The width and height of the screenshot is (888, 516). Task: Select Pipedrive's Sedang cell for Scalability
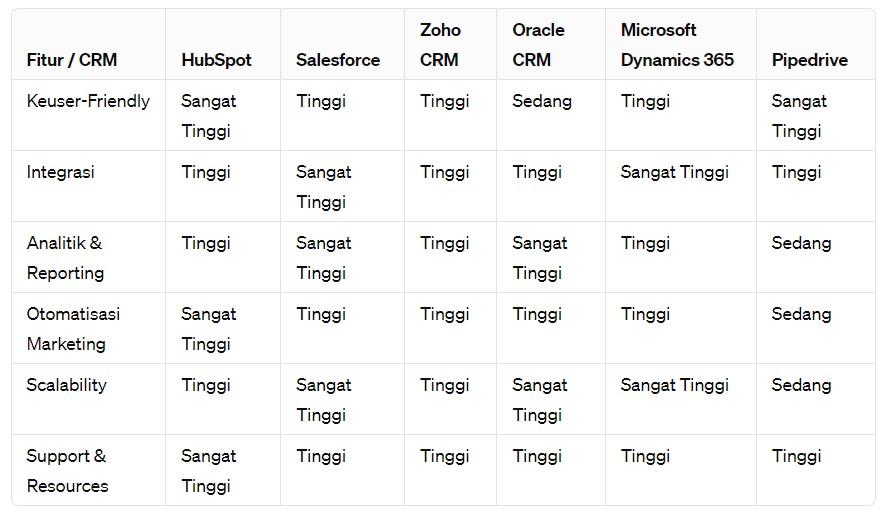[801, 385]
